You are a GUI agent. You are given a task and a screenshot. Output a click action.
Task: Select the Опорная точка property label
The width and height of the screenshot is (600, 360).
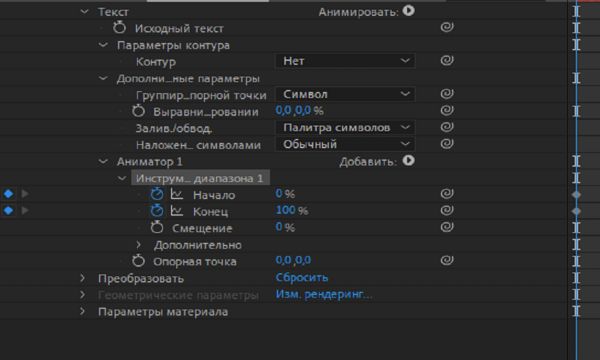coord(195,262)
